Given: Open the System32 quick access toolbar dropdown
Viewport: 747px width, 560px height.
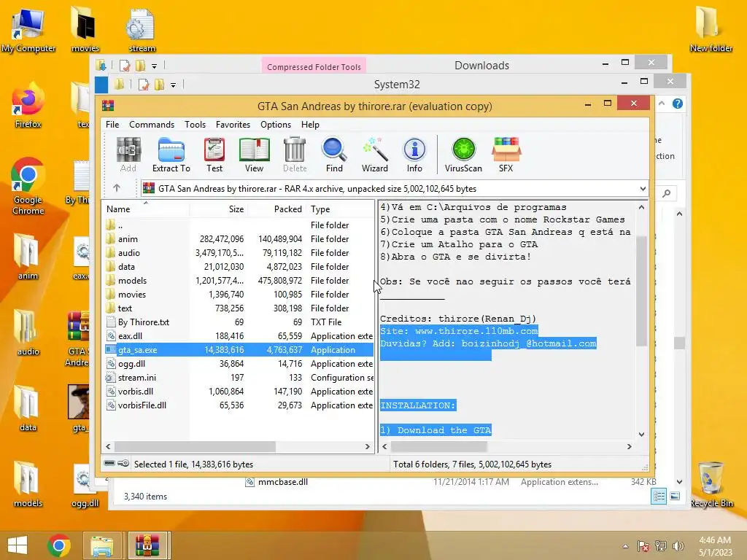Looking at the screenshot, I should (174, 85).
